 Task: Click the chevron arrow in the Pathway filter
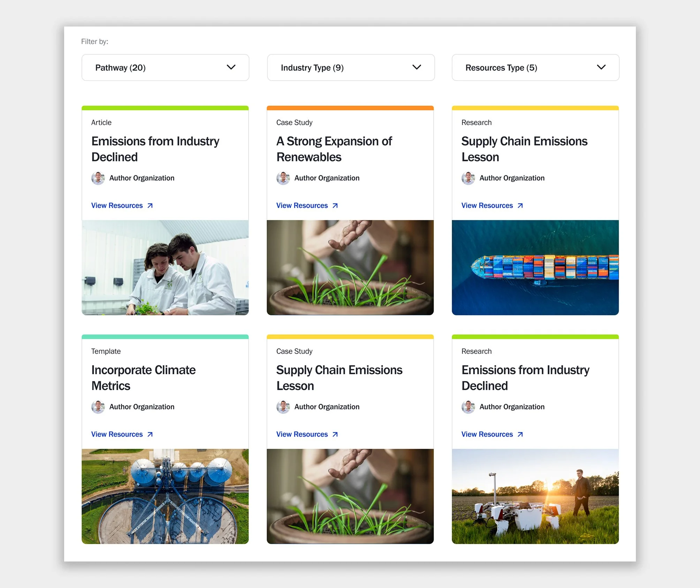pyautogui.click(x=231, y=67)
